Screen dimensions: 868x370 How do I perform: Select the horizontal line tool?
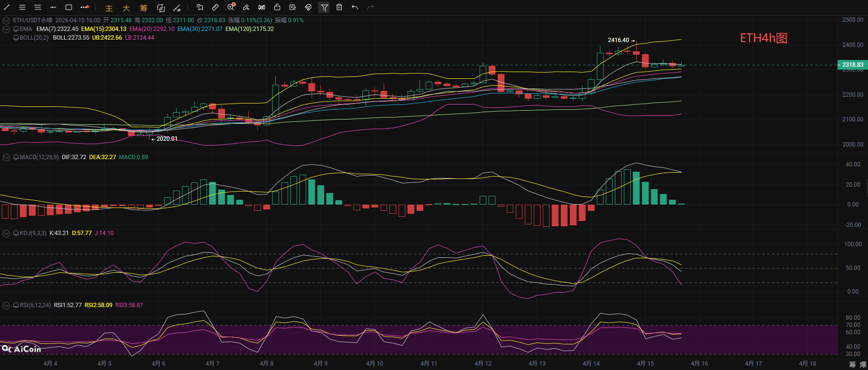53,7
